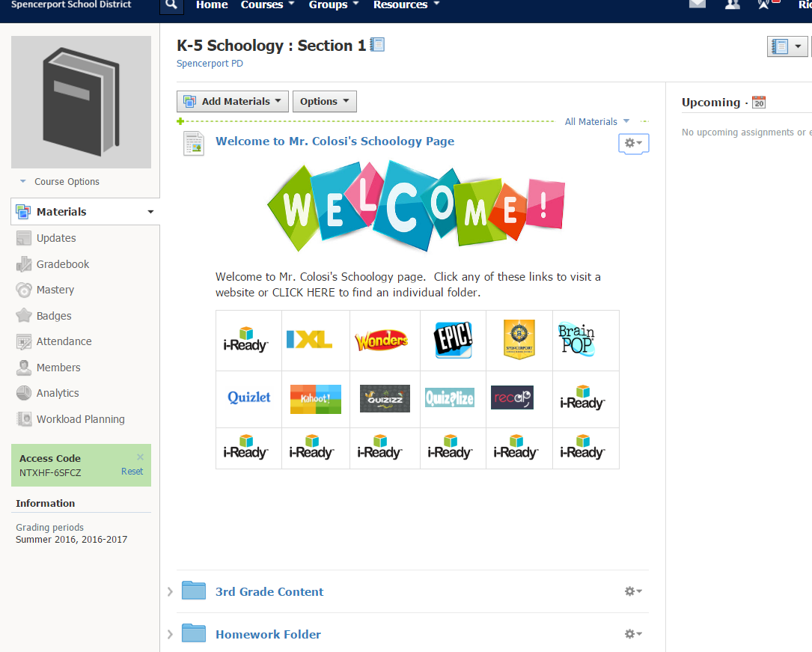
Task: Open the notifications icon in the header
Action: tap(764, 4)
